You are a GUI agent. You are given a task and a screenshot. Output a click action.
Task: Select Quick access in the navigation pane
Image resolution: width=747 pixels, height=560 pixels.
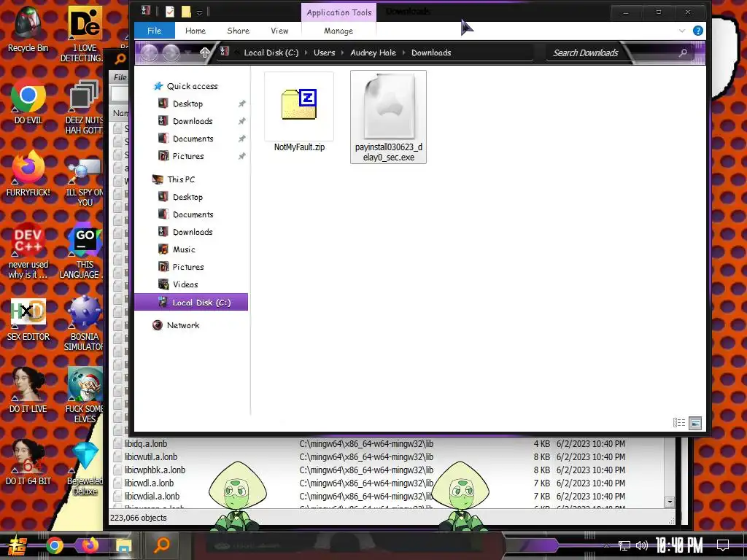tap(185, 86)
